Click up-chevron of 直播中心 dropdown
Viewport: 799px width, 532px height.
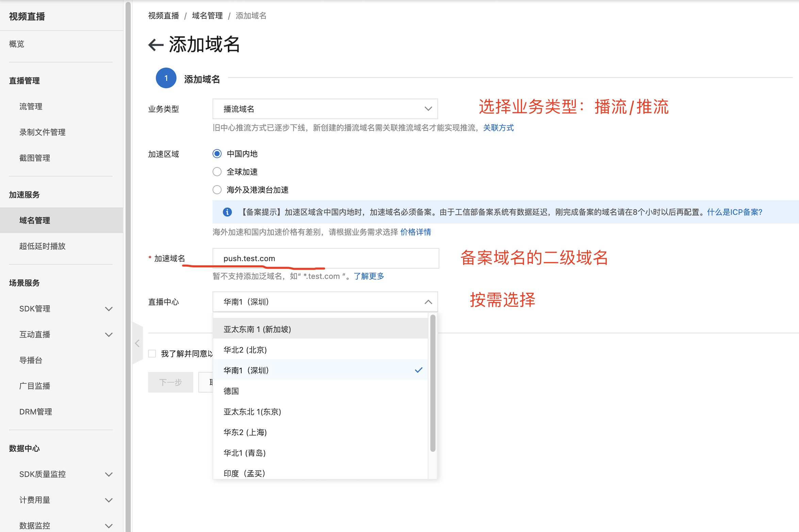(428, 302)
